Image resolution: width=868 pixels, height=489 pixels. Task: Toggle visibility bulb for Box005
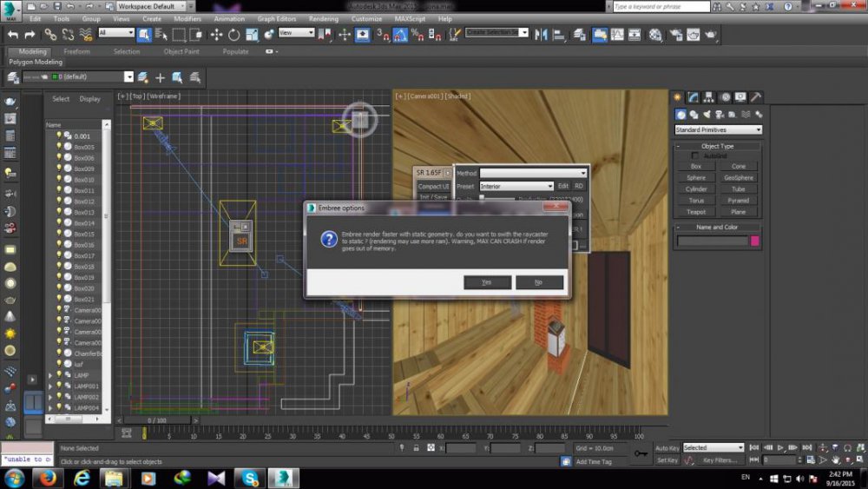click(59, 147)
